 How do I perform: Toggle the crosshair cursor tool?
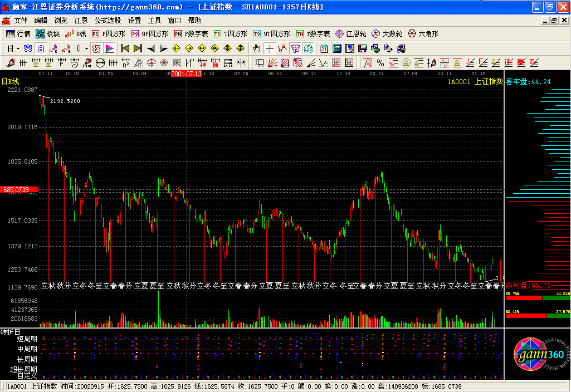[270, 48]
